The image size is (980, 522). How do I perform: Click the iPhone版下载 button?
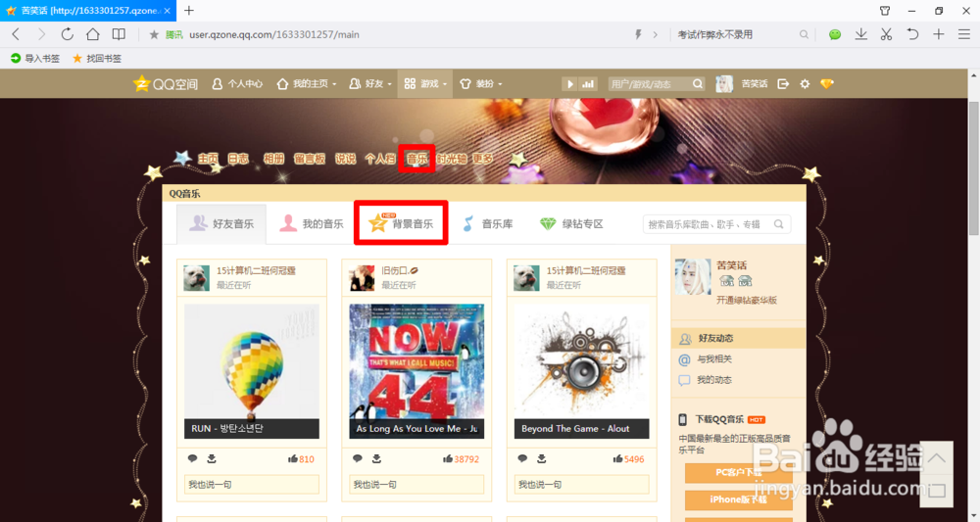pos(738,500)
